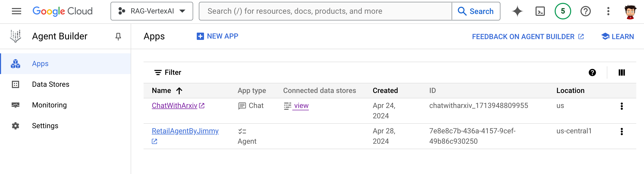Click the resource search input field
Image resolution: width=644 pixels, height=174 pixels.
point(325,11)
